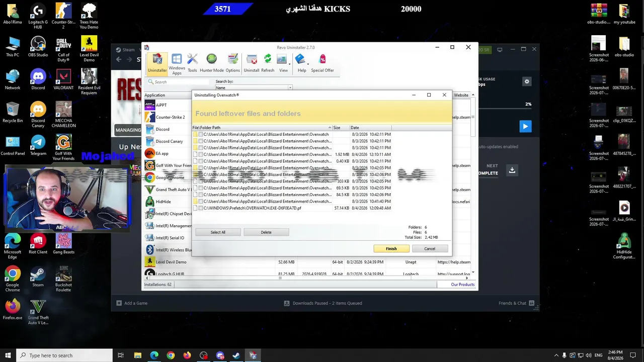The height and width of the screenshot is (362, 644).
Task: Select Discord Canary in Revo program list
Action: pos(169,141)
